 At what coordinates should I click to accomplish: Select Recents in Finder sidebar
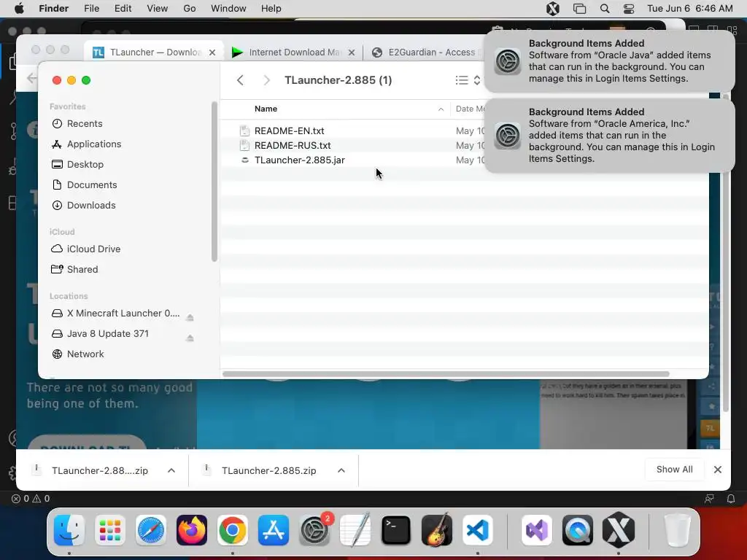click(85, 124)
